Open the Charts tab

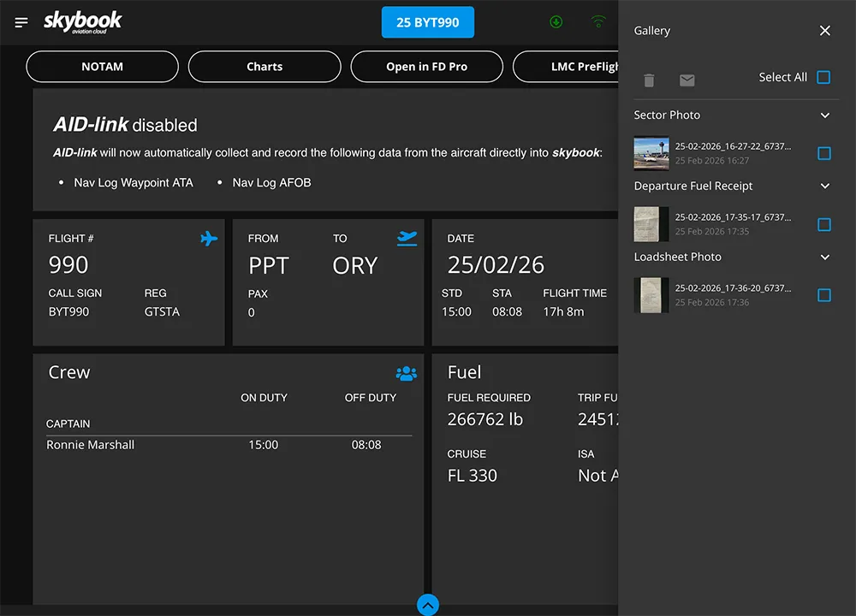(265, 67)
